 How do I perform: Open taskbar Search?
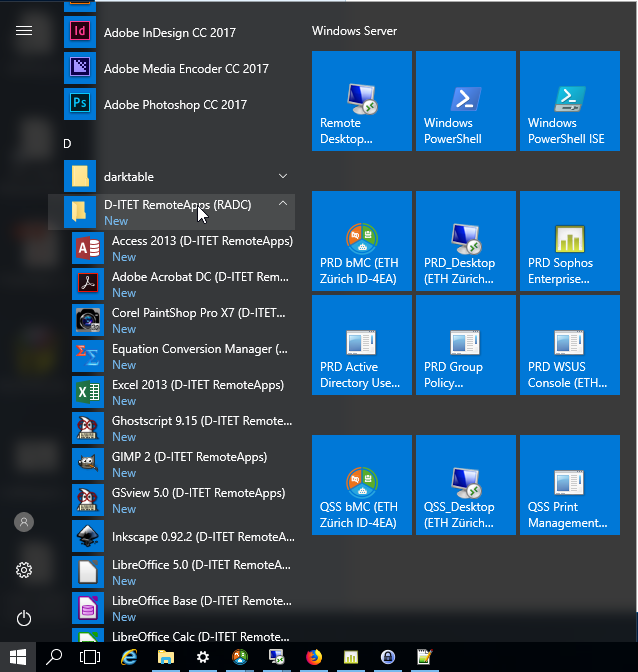[54, 657]
